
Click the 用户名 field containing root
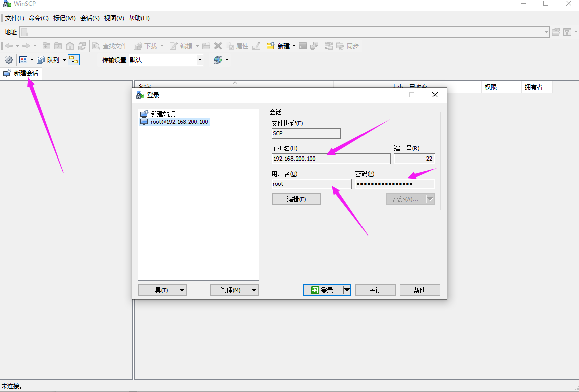pos(312,184)
